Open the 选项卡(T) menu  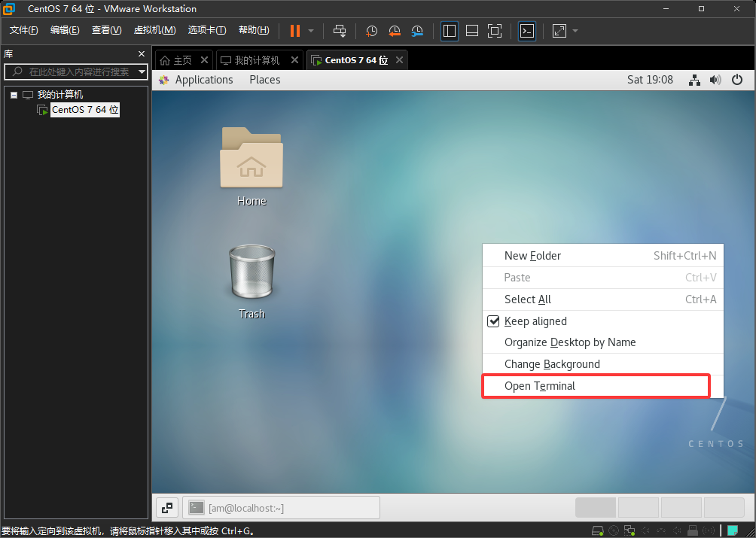pos(207,30)
